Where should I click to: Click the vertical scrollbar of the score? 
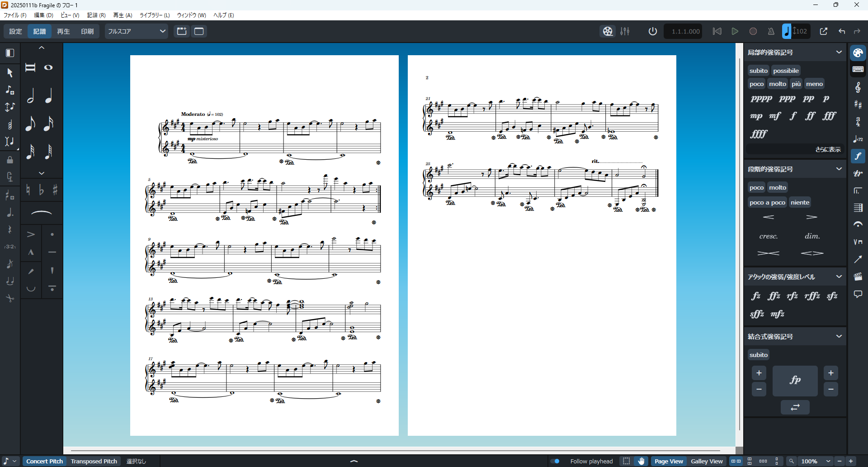coord(740,244)
